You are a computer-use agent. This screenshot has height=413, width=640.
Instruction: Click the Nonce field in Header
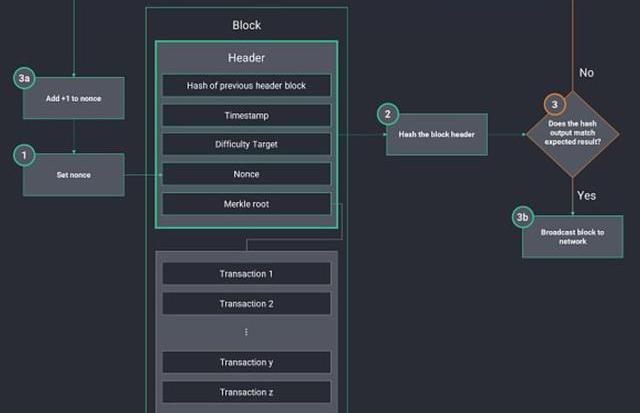[246, 174]
